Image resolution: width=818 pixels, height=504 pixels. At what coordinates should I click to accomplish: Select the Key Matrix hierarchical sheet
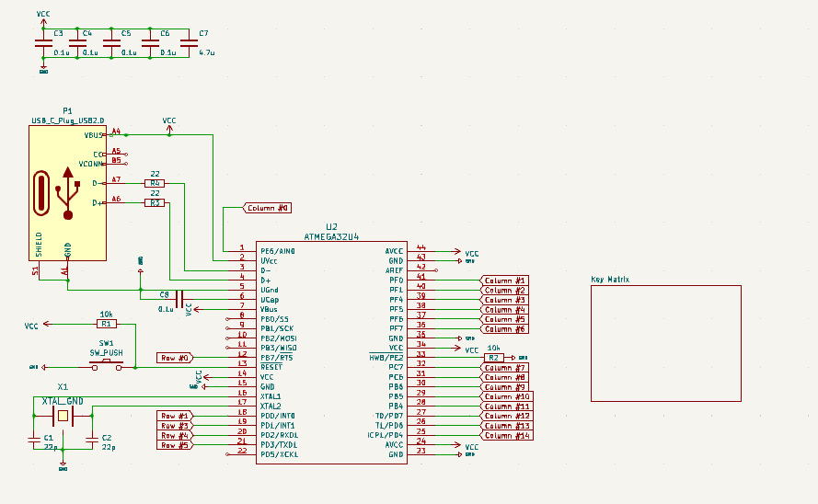click(x=665, y=343)
